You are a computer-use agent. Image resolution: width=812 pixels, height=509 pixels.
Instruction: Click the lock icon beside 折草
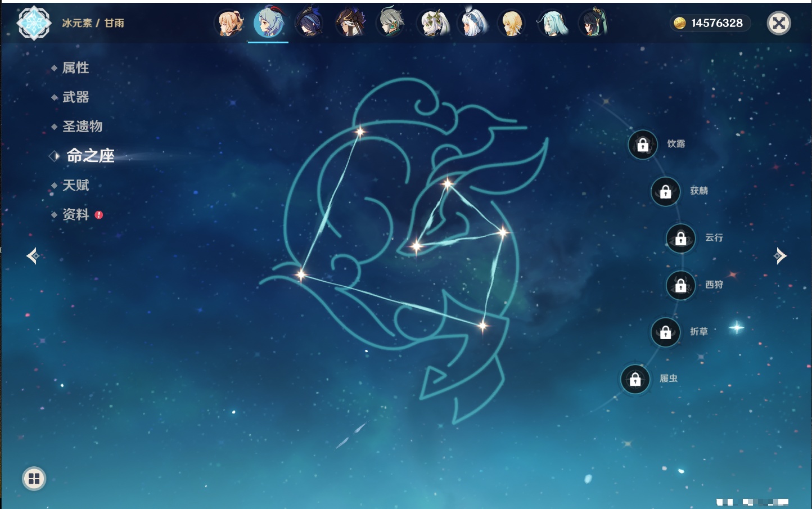coord(665,332)
